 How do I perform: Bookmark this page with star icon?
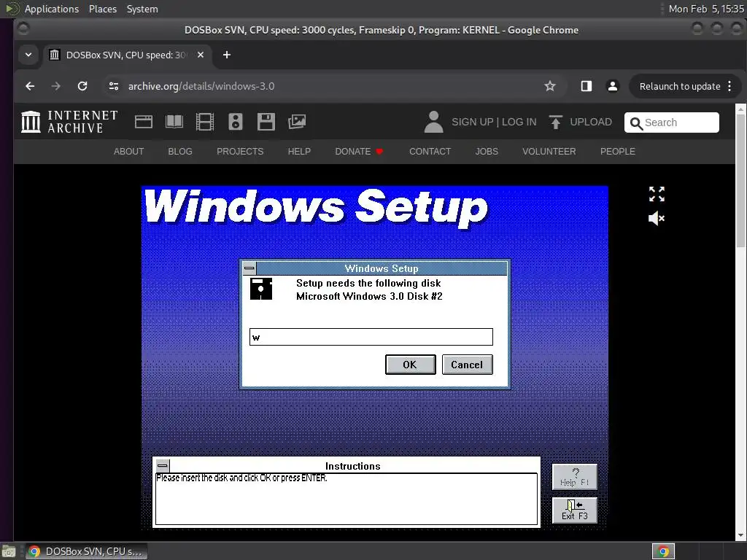point(550,86)
